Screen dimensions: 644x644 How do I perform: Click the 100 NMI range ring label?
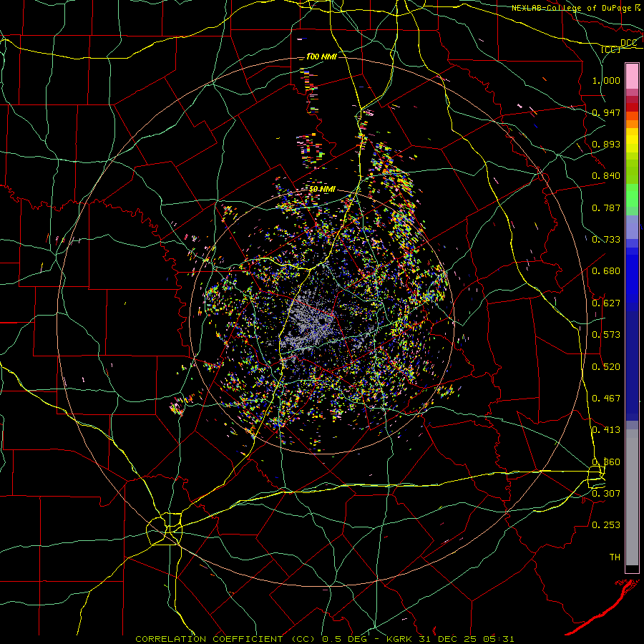[321, 57]
